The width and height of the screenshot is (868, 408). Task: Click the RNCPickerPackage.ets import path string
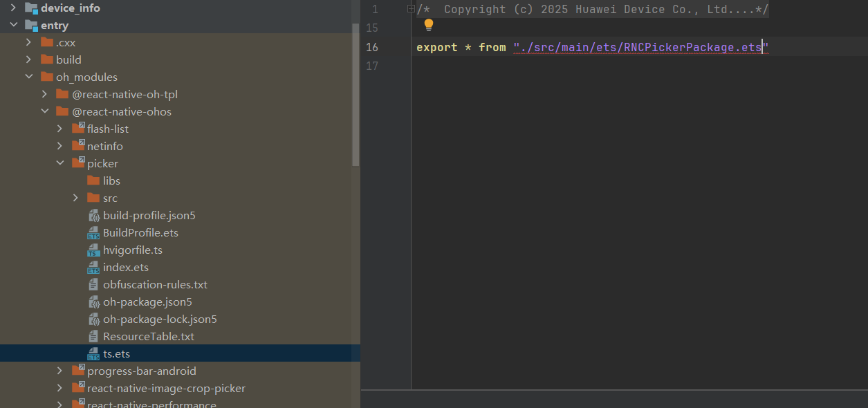tap(641, 47)
